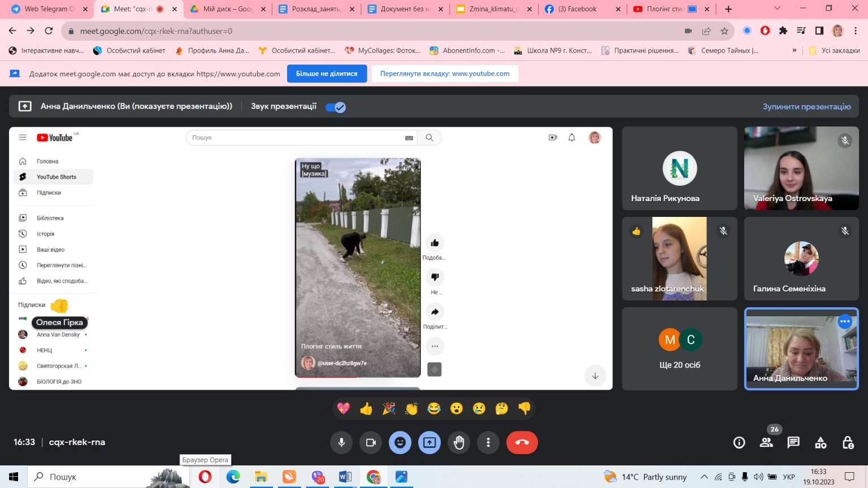Send surprised face emoji reaction
The height and width of the screenshot is (488, 868).
tap(457, 408)
